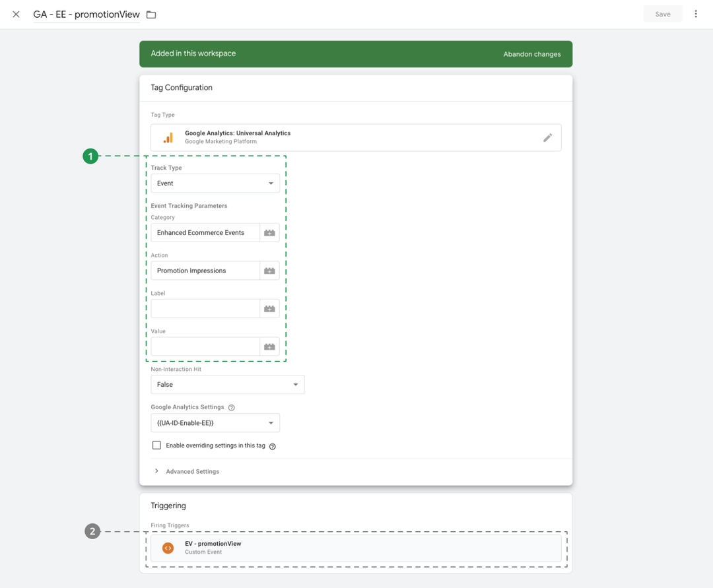713x588 pixels.
Task: Insert variable for Label field
Action: point(269,309)
